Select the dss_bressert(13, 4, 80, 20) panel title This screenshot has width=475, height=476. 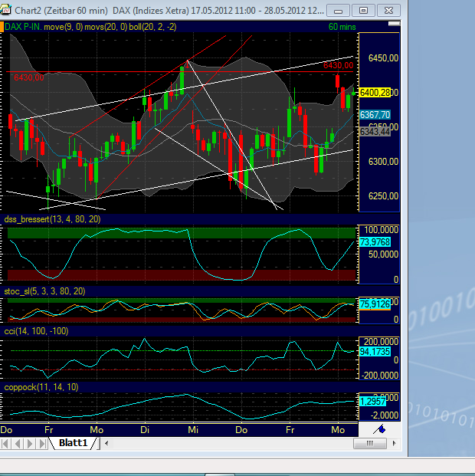(x=52, y=219)
